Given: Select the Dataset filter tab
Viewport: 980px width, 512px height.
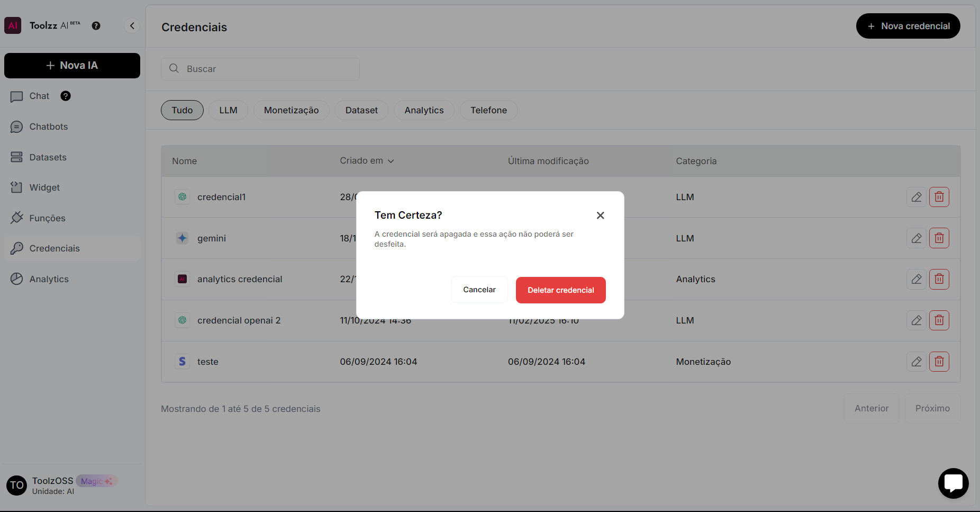Looking at the screenshot, I should 361,110.
